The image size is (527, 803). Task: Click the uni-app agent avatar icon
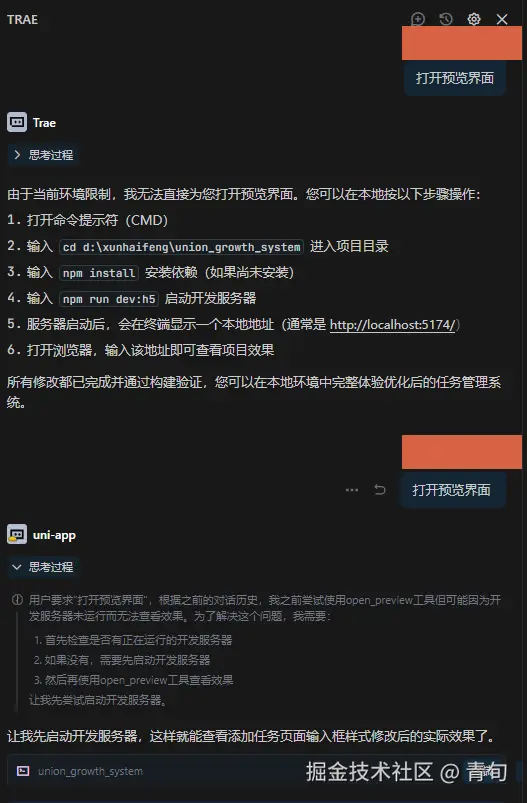pyautogui.click(x=17, y=535)
